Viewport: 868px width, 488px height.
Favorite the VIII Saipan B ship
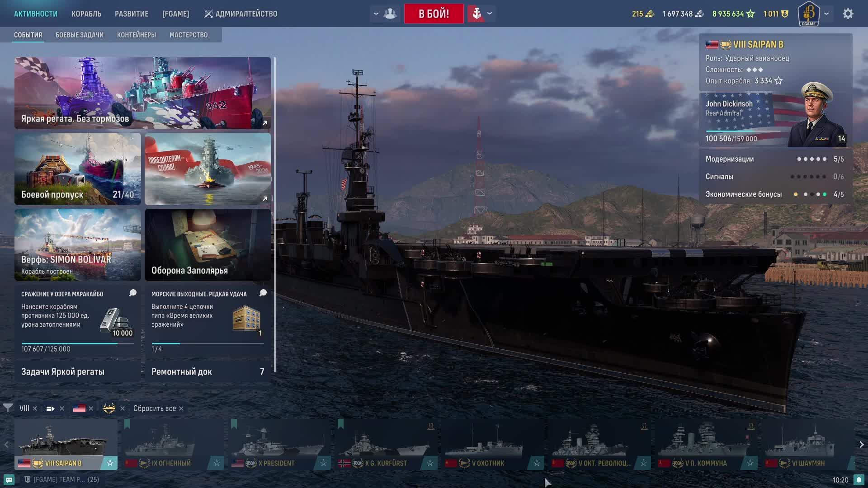click(x=110, y=463)
